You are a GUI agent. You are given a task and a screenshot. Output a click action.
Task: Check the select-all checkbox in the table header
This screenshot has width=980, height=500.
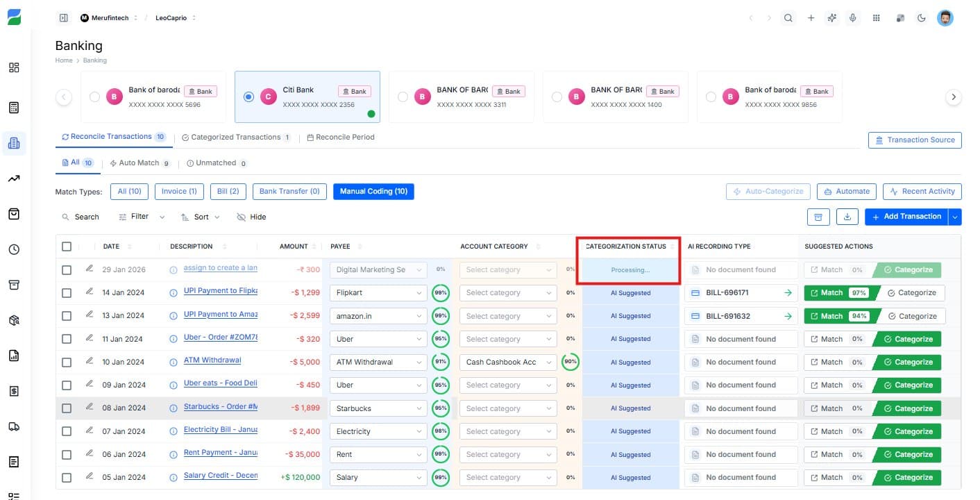[x=67, y=246]
